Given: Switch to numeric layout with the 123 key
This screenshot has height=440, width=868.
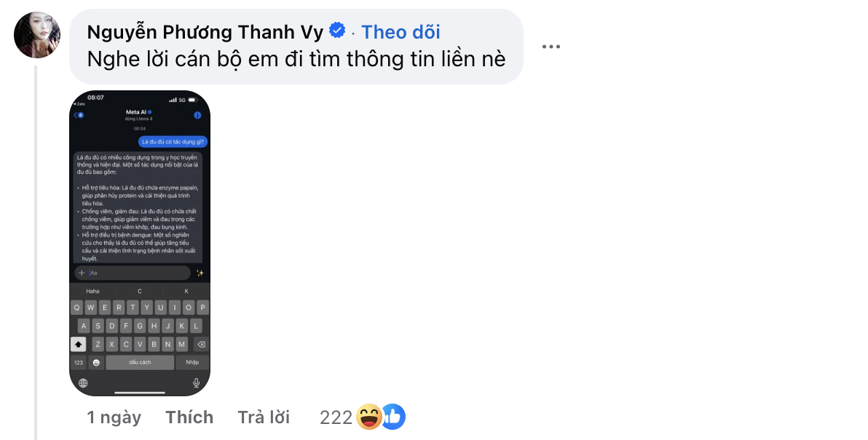Looking at the screenshot, I should click(78, 362).
